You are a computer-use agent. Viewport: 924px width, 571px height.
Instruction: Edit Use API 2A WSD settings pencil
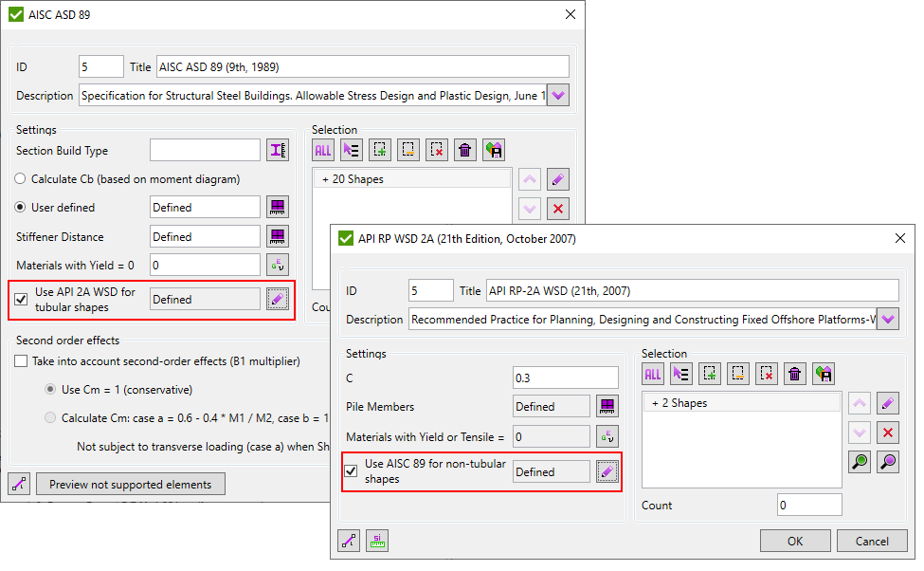coord(278,299)
